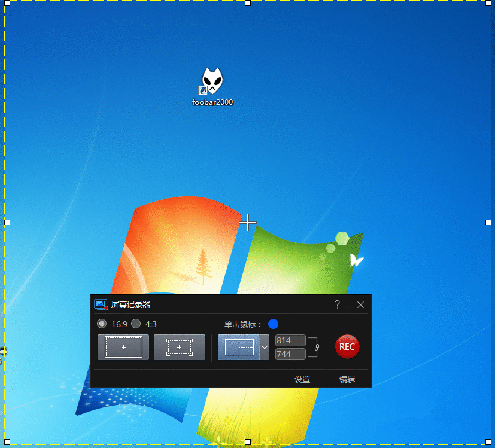Toggle the width-height aspect lock link icon

pos(317,347)
